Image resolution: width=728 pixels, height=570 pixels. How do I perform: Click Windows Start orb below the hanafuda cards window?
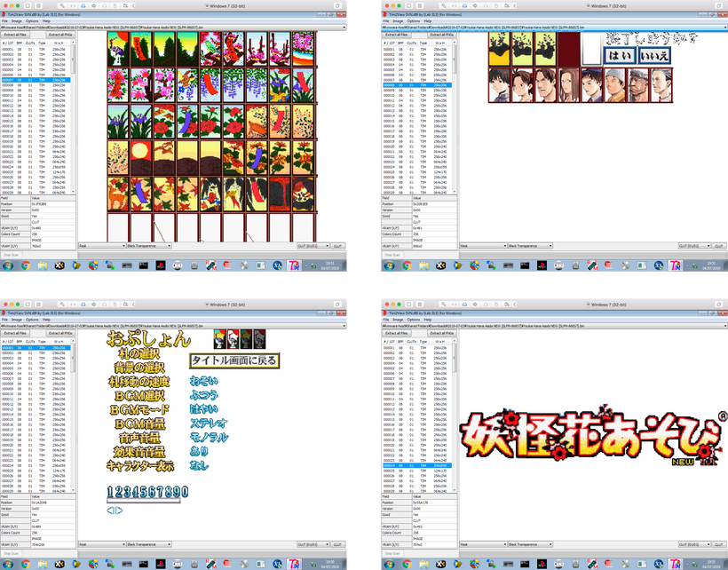pos(7,265)
